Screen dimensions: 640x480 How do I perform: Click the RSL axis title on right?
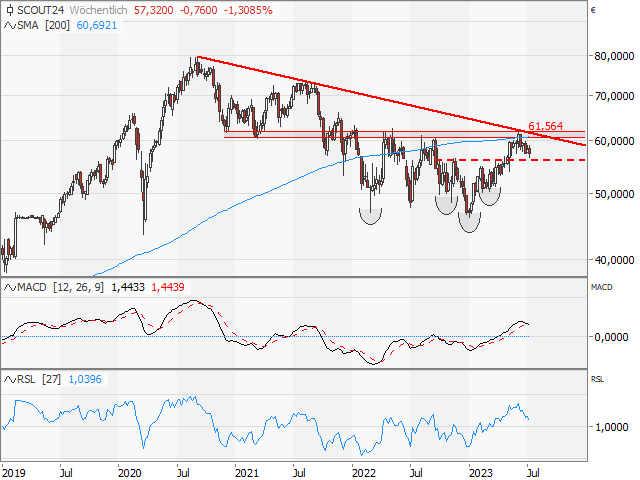(597, 380)
